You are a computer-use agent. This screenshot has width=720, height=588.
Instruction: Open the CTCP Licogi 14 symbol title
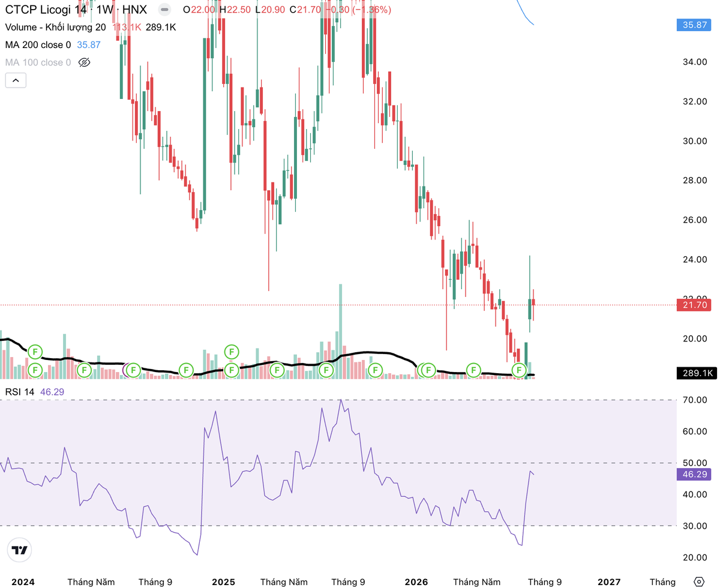[47, 10]
